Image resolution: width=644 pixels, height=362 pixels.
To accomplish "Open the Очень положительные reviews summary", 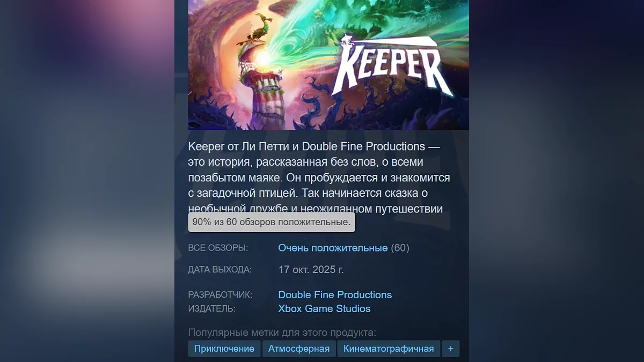I will (x=333, y=248).
